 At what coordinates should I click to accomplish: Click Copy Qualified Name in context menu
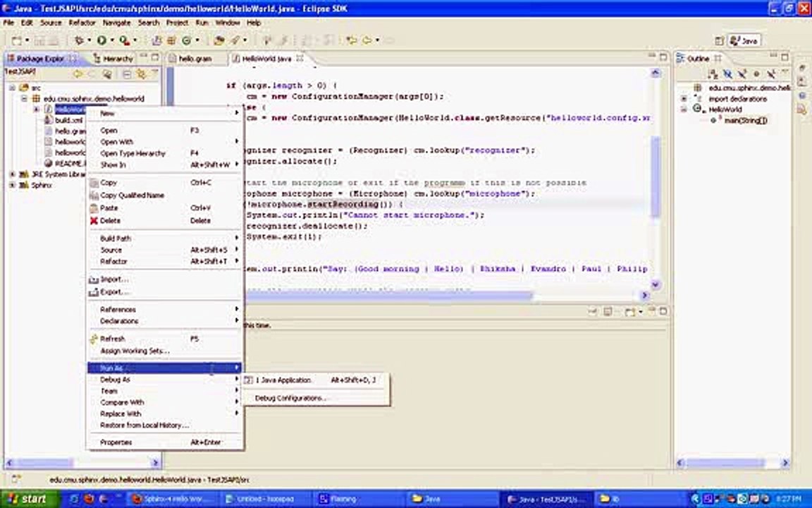pos(164,195)
